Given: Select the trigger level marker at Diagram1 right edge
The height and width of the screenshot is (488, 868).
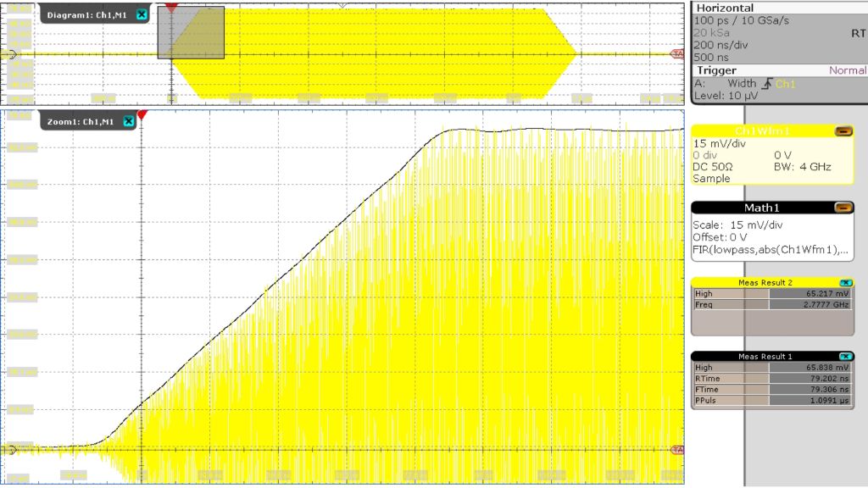Looking at the screenshot, I should coord(677,54).
